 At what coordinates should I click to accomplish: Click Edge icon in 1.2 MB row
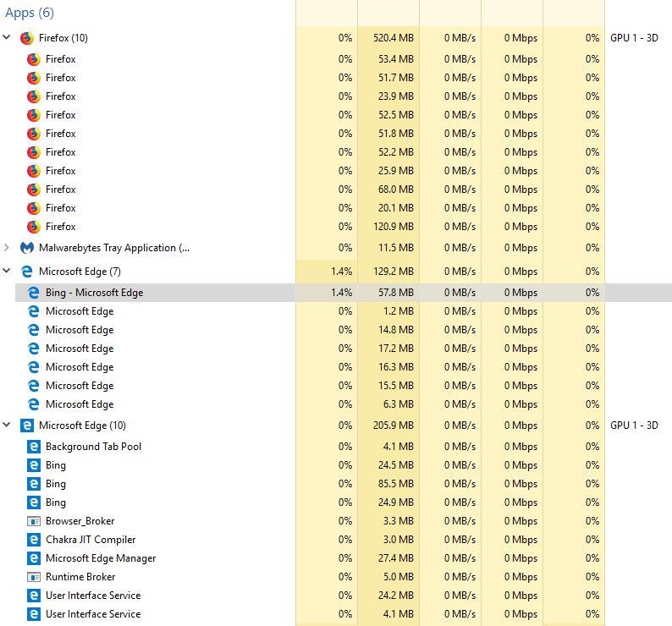pyautogui.click(x=33, y=311)
